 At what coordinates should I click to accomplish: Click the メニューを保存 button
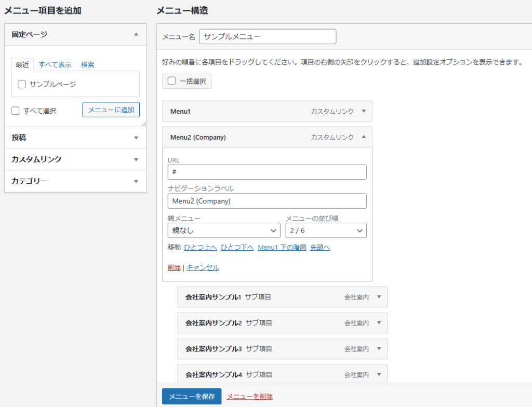[x=192, y=396]
